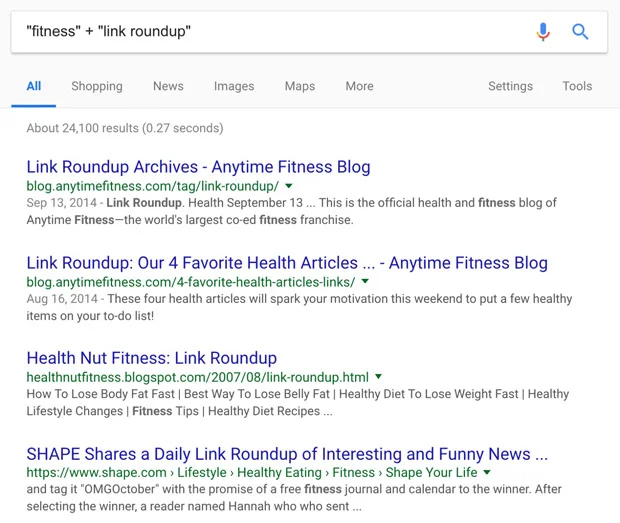Expand dropdown arrow beside healthnutfitness.blogspot.com URL
This screenshot has height=523, width=620.
(378, 376)
